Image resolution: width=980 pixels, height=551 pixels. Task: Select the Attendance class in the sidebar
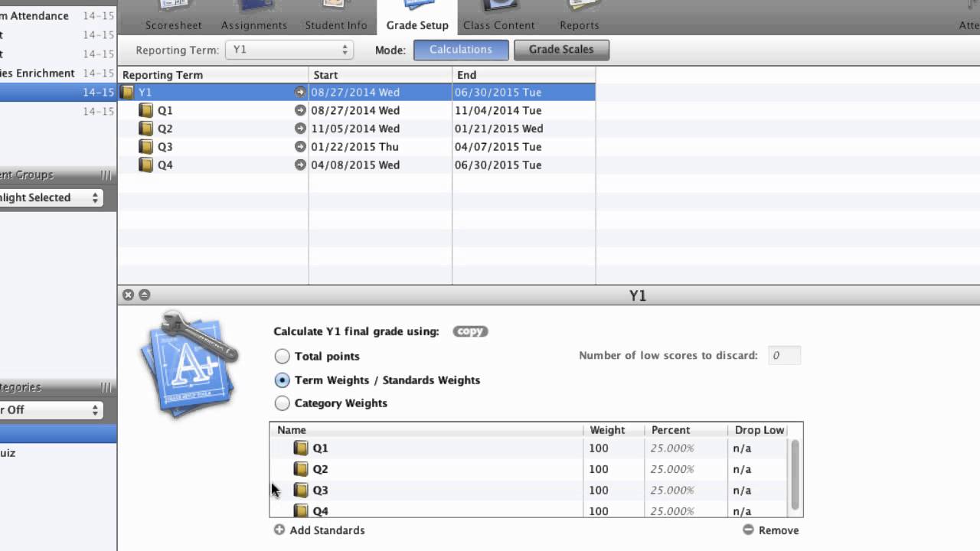point(58,16)
